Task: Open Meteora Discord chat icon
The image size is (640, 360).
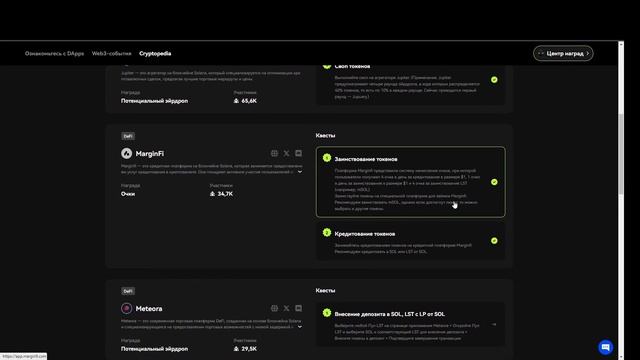Action: tap(298, 308)
